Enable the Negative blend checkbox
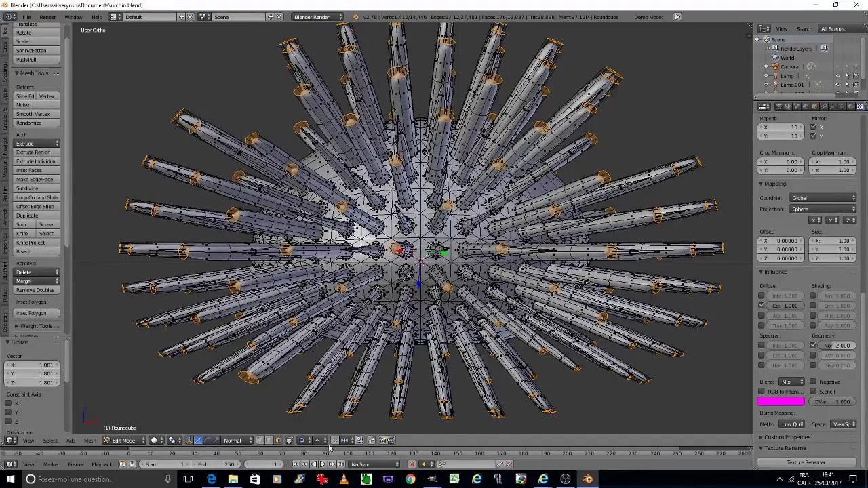This screenshot has width=868, height=488. click(x=813, y=382)
